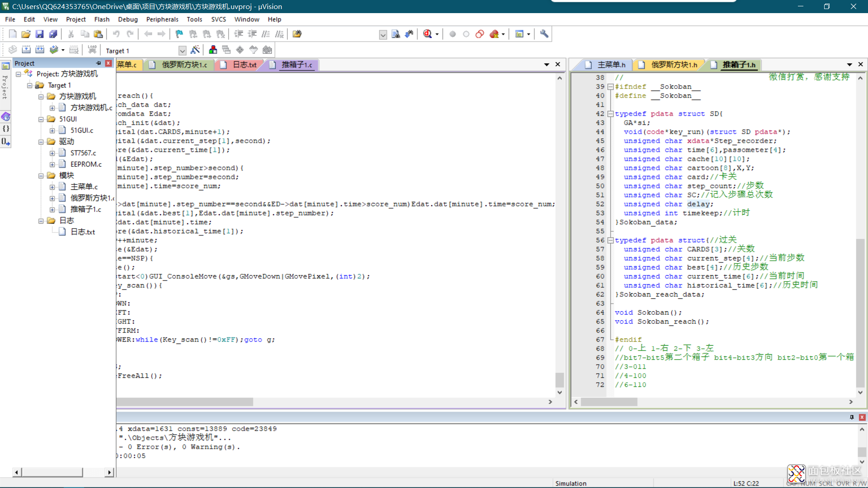Disable all breakpoints with the red circles icon
The width and height of the screenshot is (868, 488).
480,34
